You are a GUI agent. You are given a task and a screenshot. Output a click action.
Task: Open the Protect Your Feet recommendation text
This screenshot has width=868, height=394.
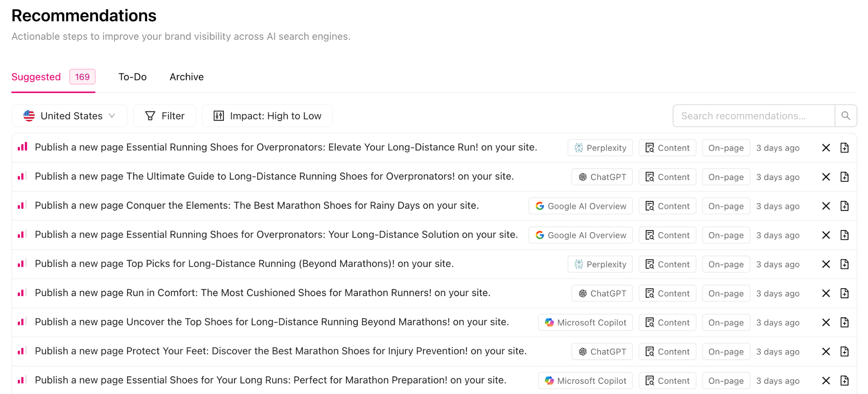point(281,351)
